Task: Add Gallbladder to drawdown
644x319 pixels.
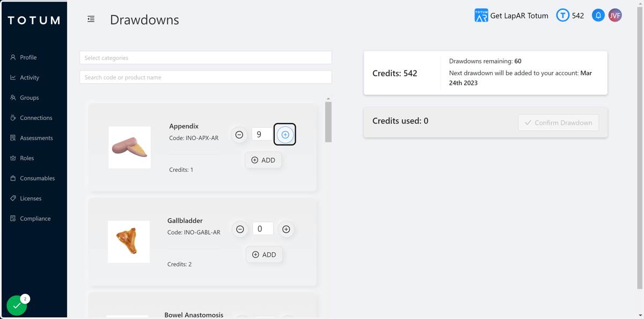Action: click(x=264, y=255)
